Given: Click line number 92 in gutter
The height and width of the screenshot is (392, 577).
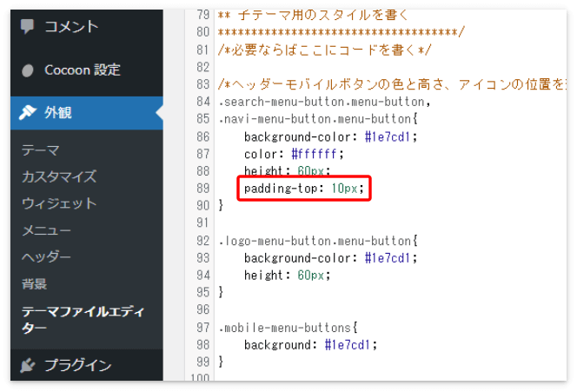Looking at the screenshot, I should click(202, 241).
